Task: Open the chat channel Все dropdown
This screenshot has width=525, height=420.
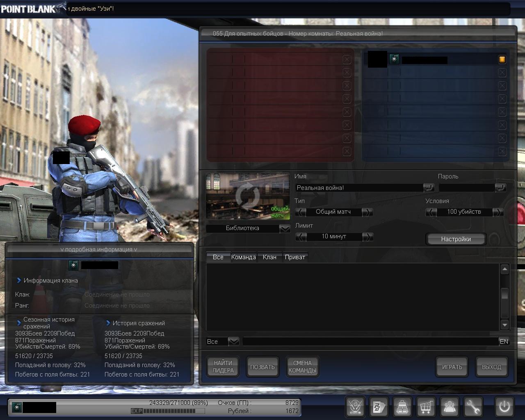Action: click(x=233, y=341)
